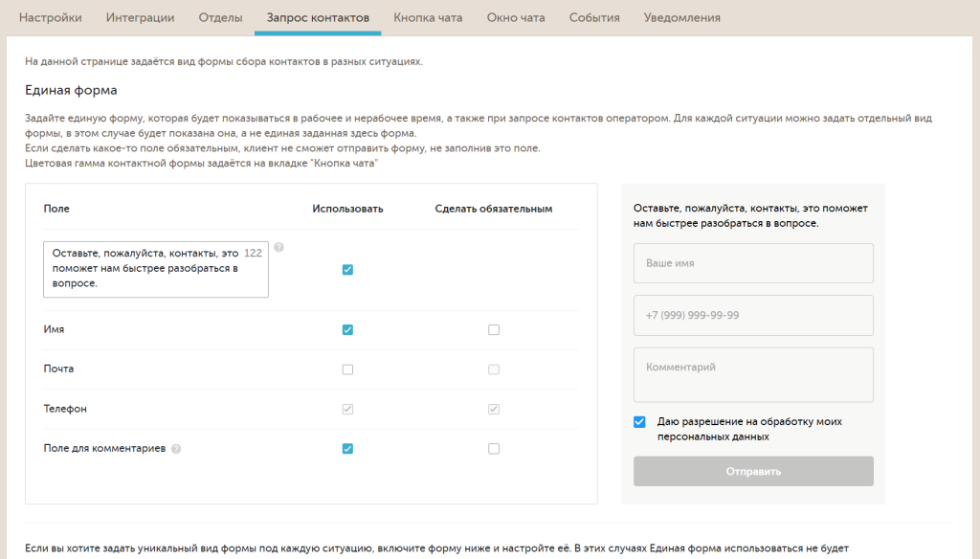Screen dimensions: 980x559
Task: Toggle mandatory checkbox for Почта
Action: coord(494,369)
